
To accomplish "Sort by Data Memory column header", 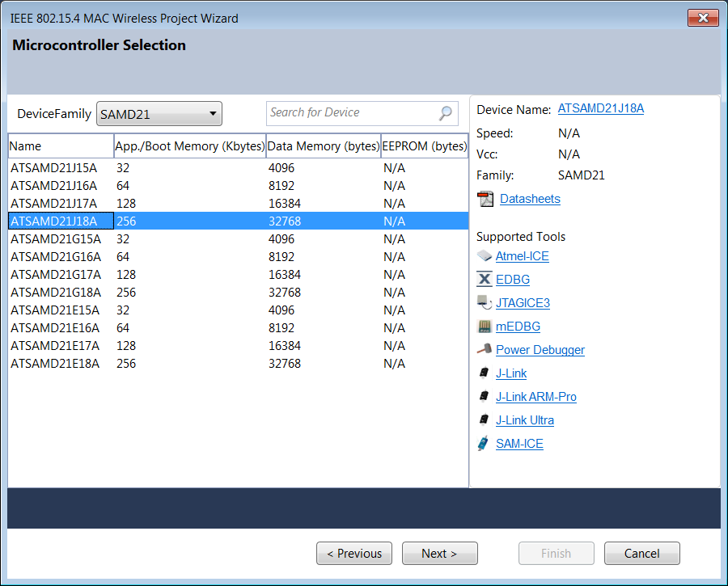I will [x=324, y=146].
